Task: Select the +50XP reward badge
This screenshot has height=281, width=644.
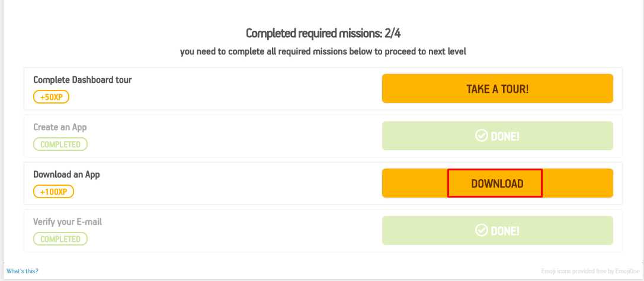Action: coord(52,96)
